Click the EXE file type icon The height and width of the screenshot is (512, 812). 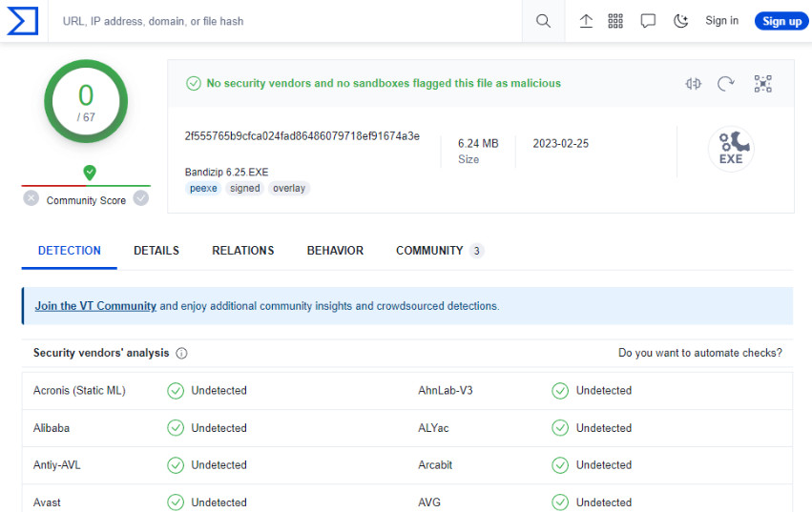tap(731, 149)
